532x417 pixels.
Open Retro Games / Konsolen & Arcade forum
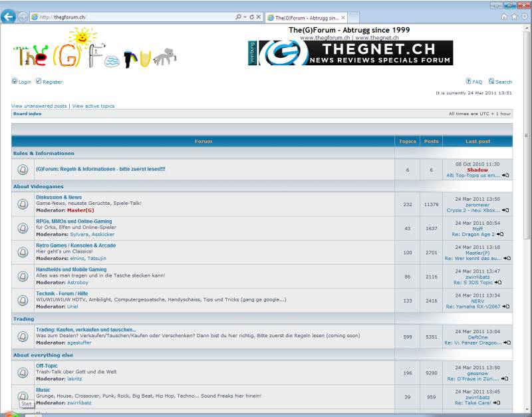(x=76, y=245)
